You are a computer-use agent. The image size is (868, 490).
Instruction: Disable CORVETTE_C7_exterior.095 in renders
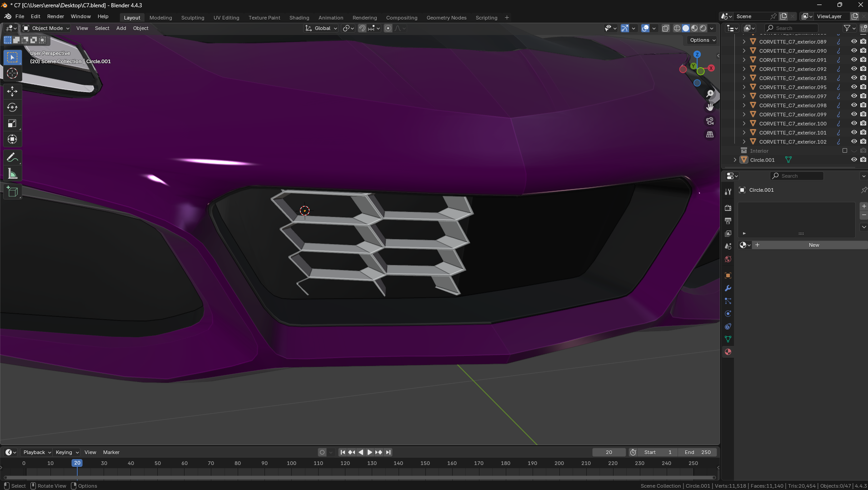[x=863, y=87]
